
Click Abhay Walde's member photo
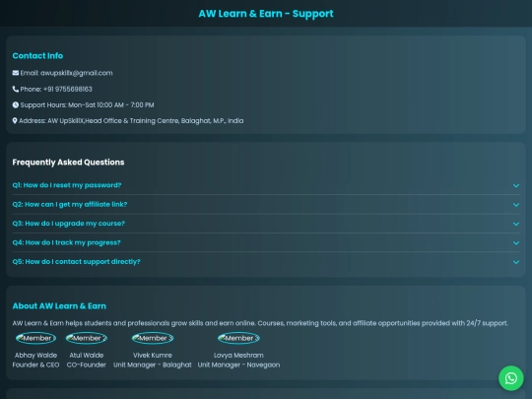[35, 338]
